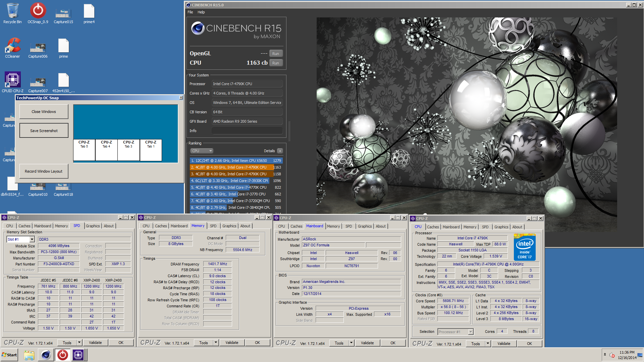Toggle ranking Details arrow

click(280, 151)
